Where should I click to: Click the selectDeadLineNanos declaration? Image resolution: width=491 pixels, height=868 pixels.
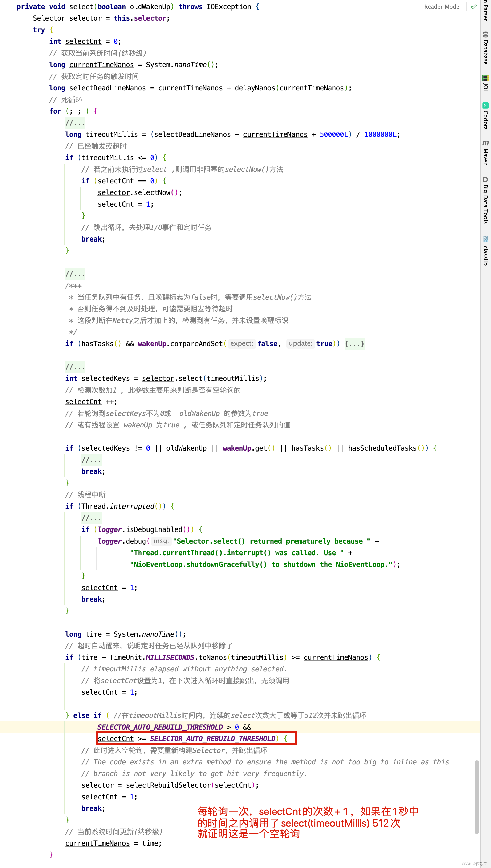click(108, 88)
